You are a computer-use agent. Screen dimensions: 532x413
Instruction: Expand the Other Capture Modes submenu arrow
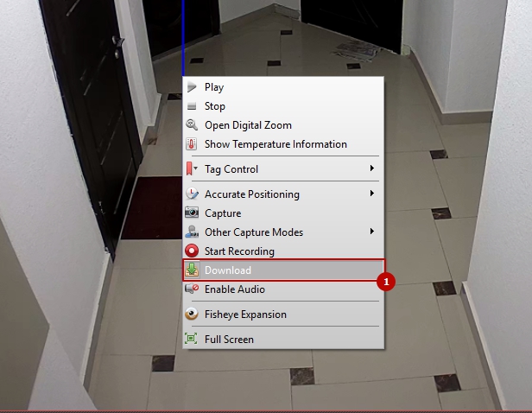click(372, 232)
